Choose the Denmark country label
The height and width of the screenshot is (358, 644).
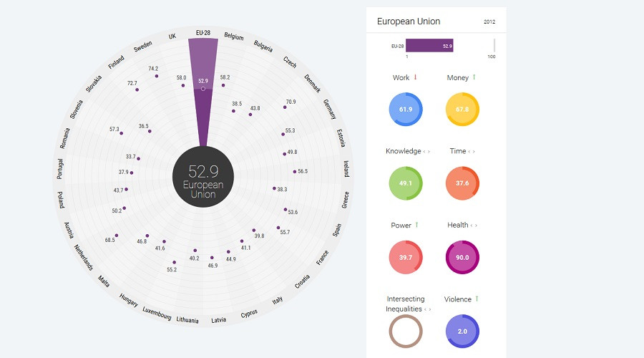tap(313, 84)
